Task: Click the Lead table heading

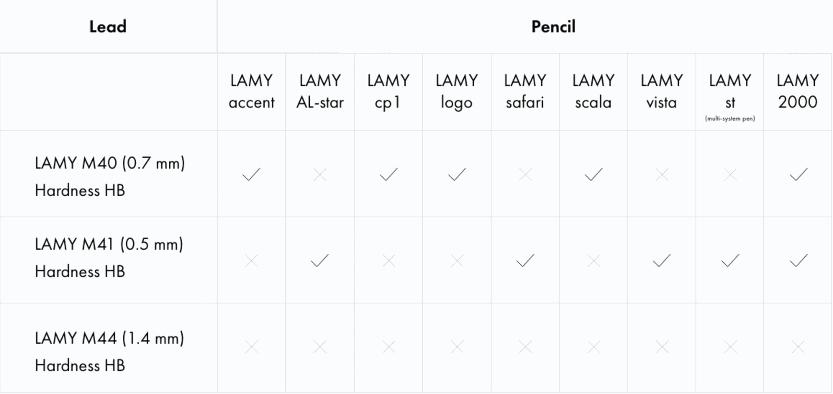Action: [x=108, y=27]
